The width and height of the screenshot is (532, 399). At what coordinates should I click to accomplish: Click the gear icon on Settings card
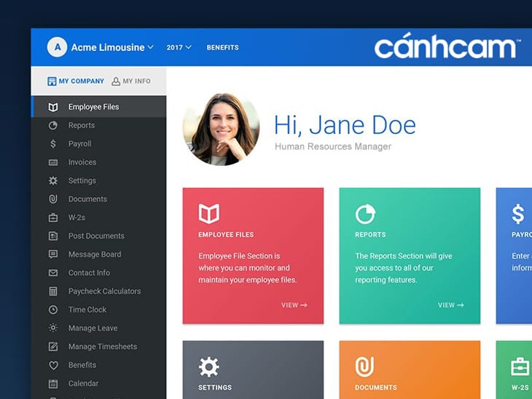pyautogui.click(x=208, y=367)
